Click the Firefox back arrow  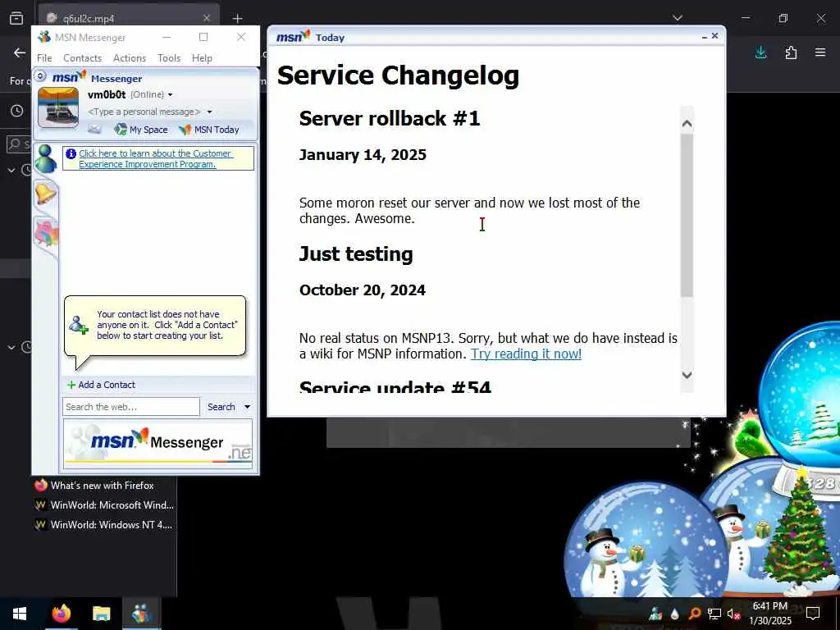[x=20, y=52]
